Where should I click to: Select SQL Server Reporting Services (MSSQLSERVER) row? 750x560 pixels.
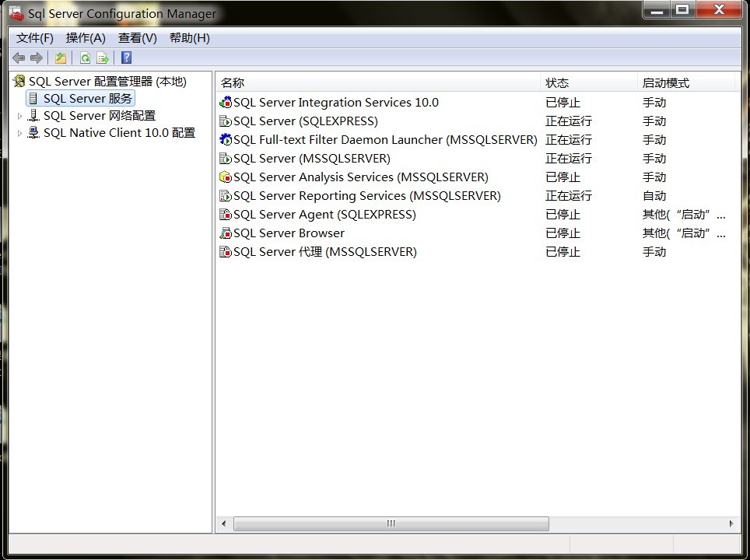pos(366,196)
